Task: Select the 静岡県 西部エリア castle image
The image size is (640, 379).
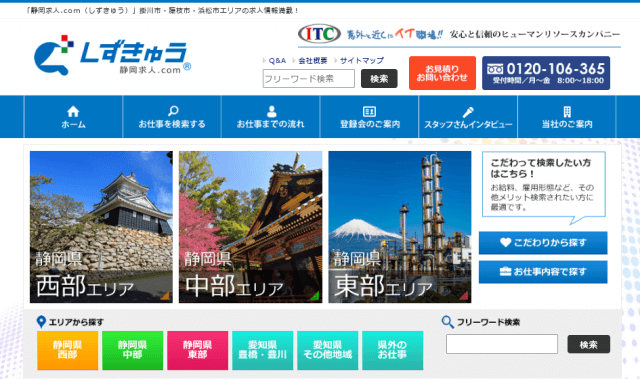Action: pyautogui.click(x=101, y=227)
